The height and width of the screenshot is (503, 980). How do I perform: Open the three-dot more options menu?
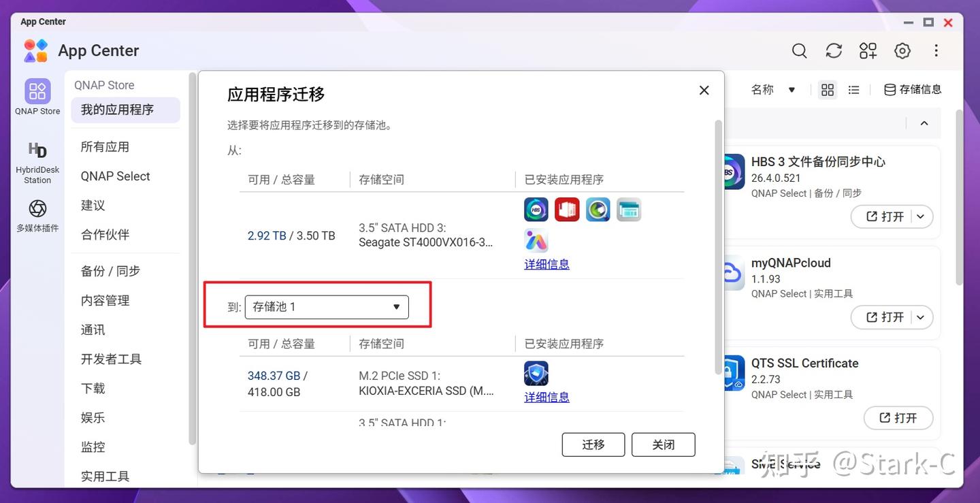(x=936, y=51)
